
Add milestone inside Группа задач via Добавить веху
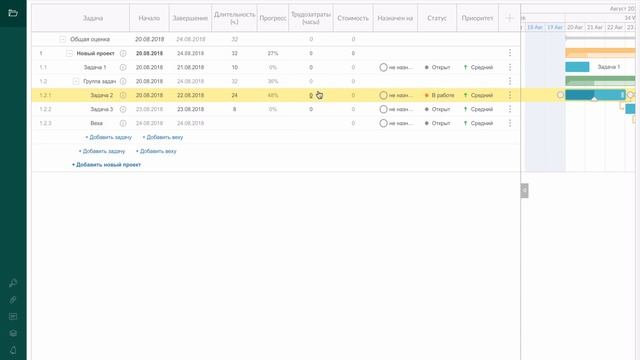coord(163,137)
